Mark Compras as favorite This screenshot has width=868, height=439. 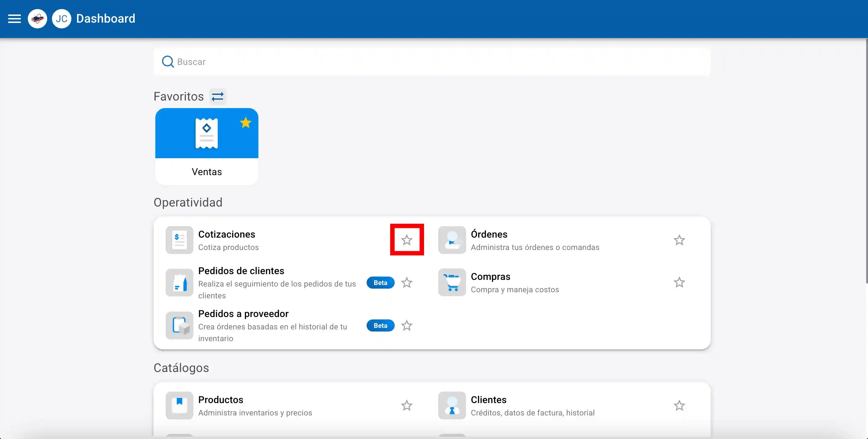(x=679, y=283)
